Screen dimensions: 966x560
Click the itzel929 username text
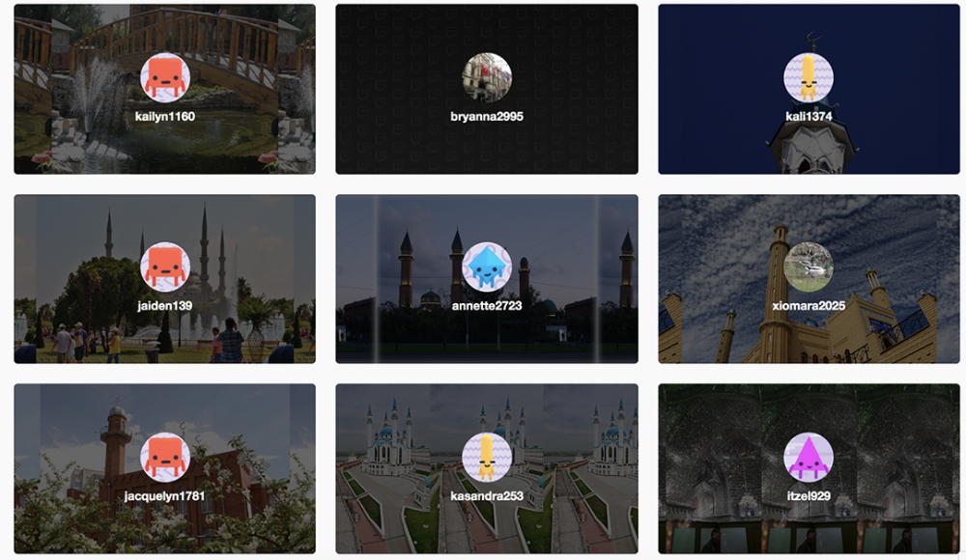click(x=809, y=496)
